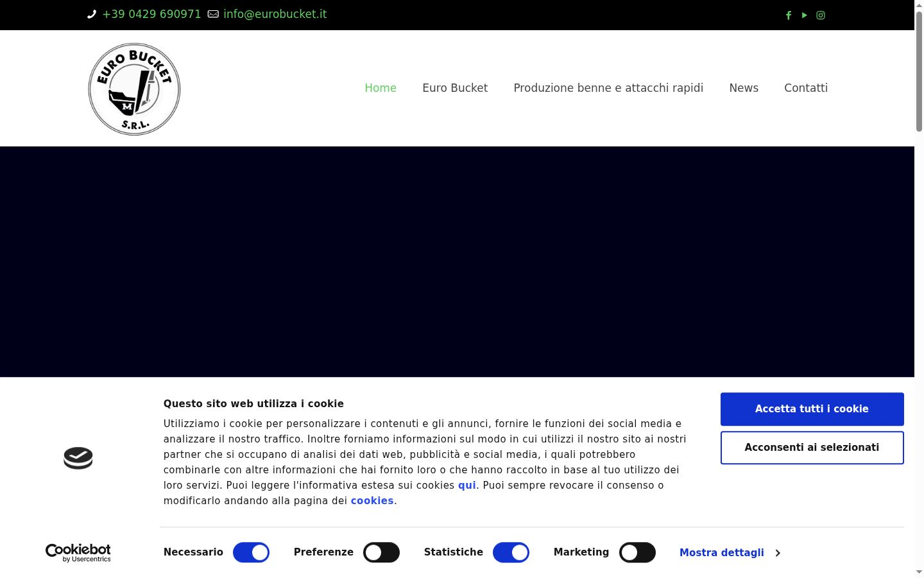This screenshot has height=578, width=924.
Task: Disable the Statistiche cookie switch
Action: click(511, 552)
